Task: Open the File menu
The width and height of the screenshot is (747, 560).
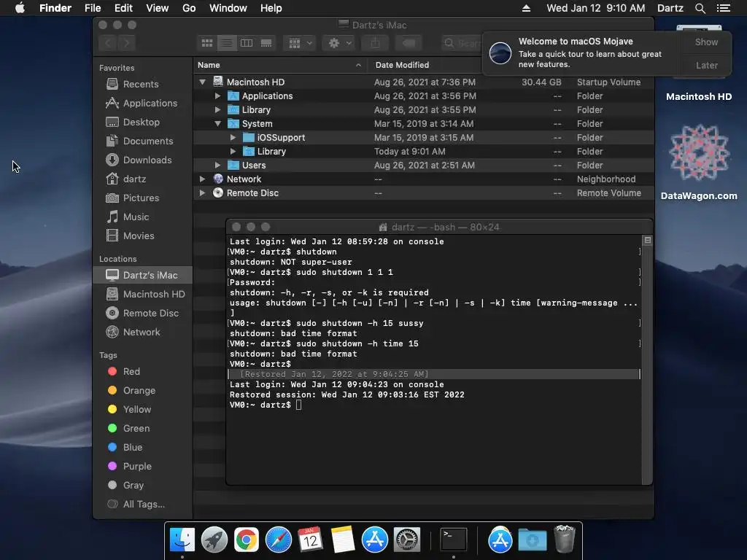Action: [x=93, y=8]
